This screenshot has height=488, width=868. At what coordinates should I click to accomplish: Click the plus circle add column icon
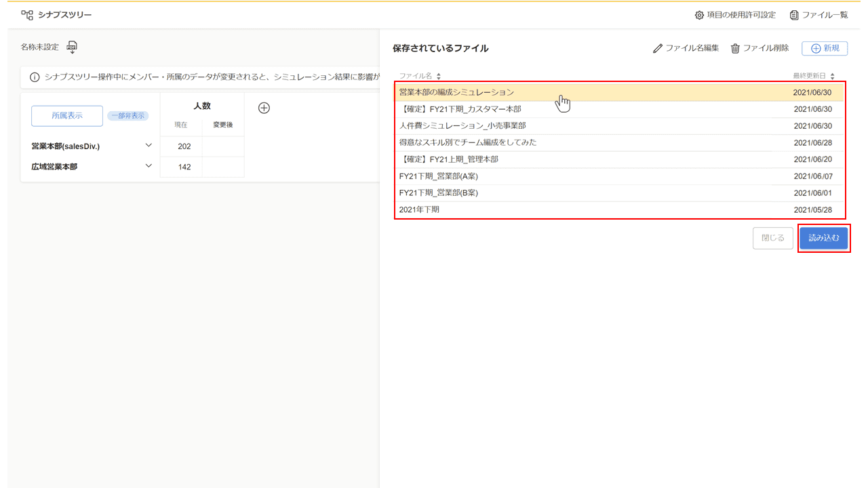[264, 108]
